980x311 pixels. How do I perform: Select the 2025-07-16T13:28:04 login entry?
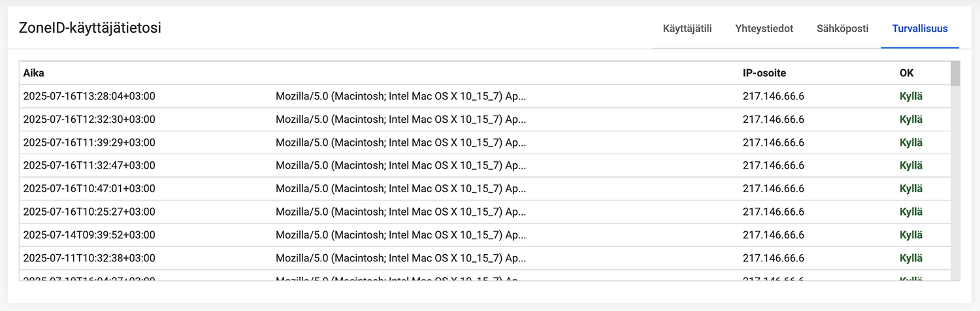click(485, 96)
